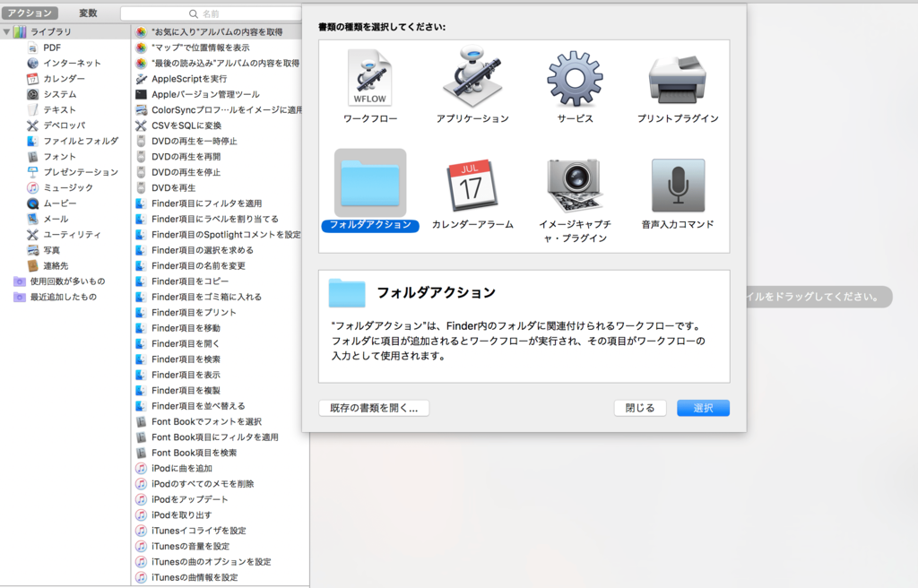This screenshot has width=918, height=588.
Task: Click the 閉じる button
Action: 640,408
